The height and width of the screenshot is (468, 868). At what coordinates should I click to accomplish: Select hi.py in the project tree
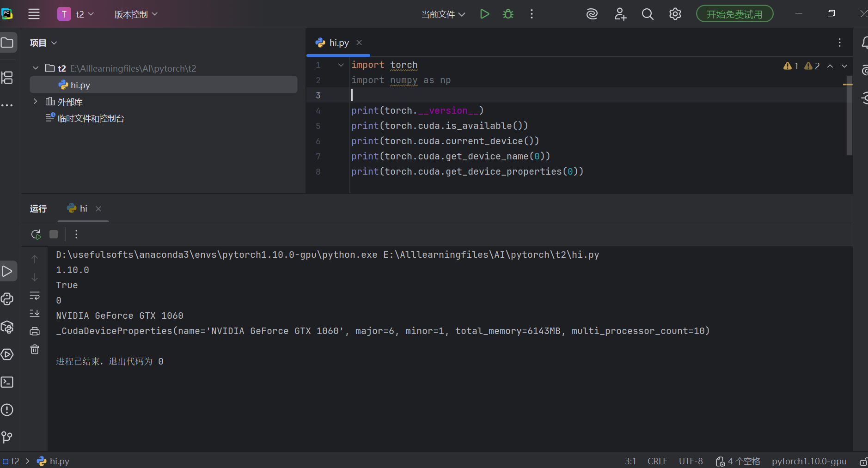pos(164,85)
